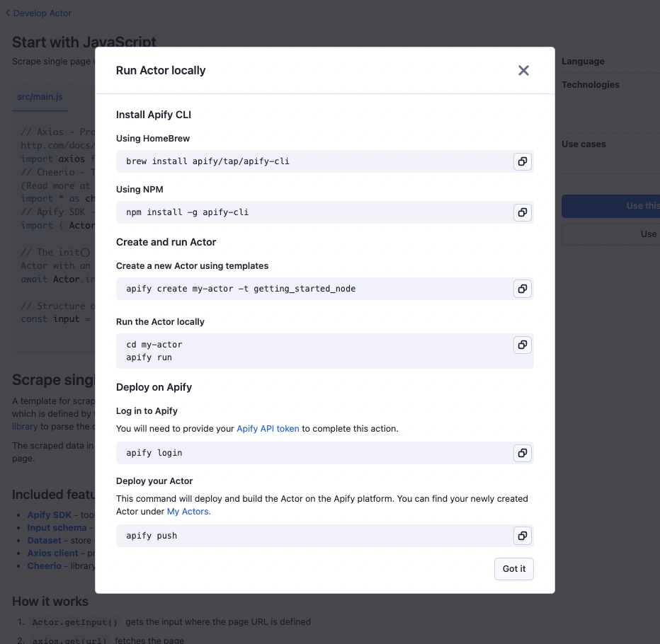Image resolution: width=660 pixels, height=644 pixels.
Task: Open the Cheerio feature link
Action: tap(44, 565)
